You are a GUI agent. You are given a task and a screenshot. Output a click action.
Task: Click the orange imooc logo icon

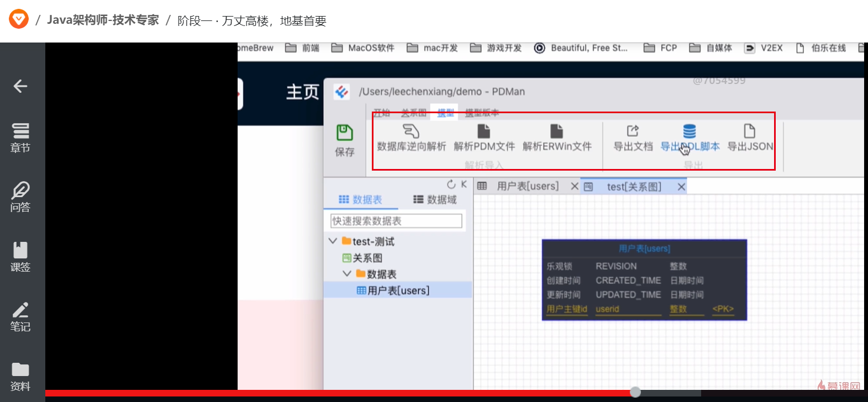pos(19,19)
